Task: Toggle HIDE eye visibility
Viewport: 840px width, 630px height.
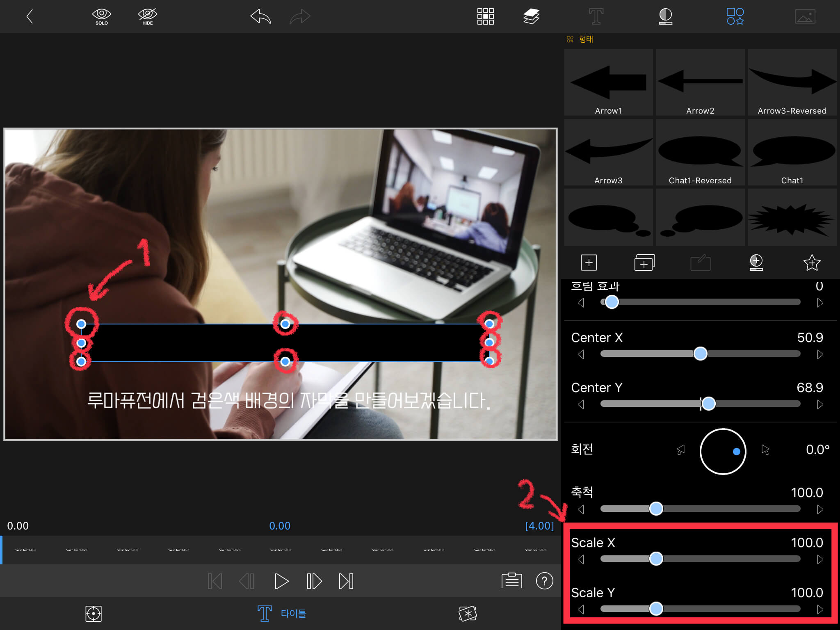Action: click(148, 17)
